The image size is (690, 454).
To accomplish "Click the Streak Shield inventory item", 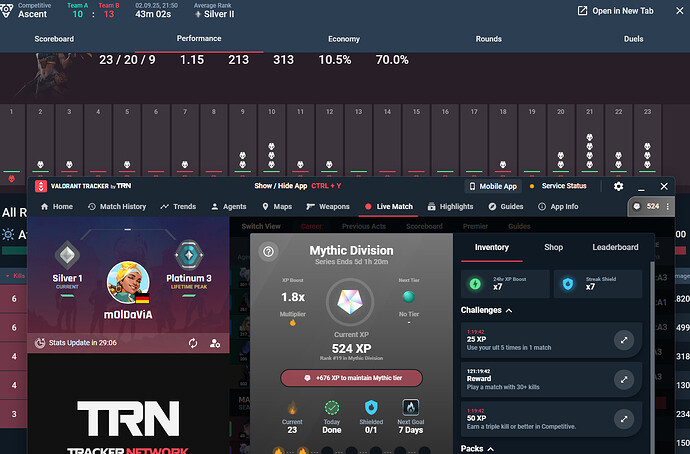I will (598, 284).
